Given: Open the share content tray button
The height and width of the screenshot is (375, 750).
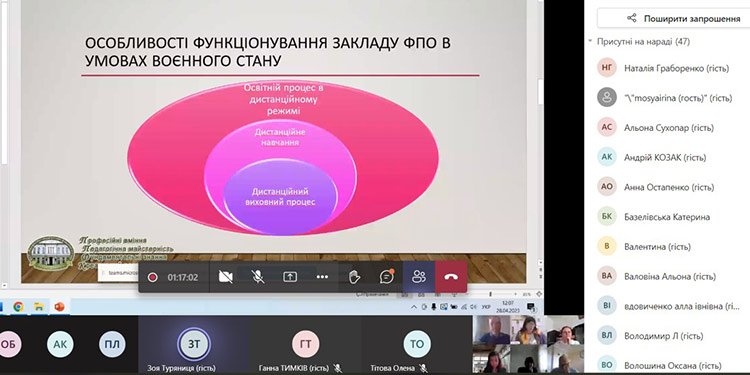Looking at the screenshot, I should tap(290, 277).
